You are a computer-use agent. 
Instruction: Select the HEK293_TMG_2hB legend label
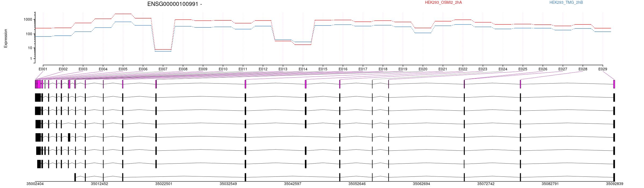click(x=566, y=2)
